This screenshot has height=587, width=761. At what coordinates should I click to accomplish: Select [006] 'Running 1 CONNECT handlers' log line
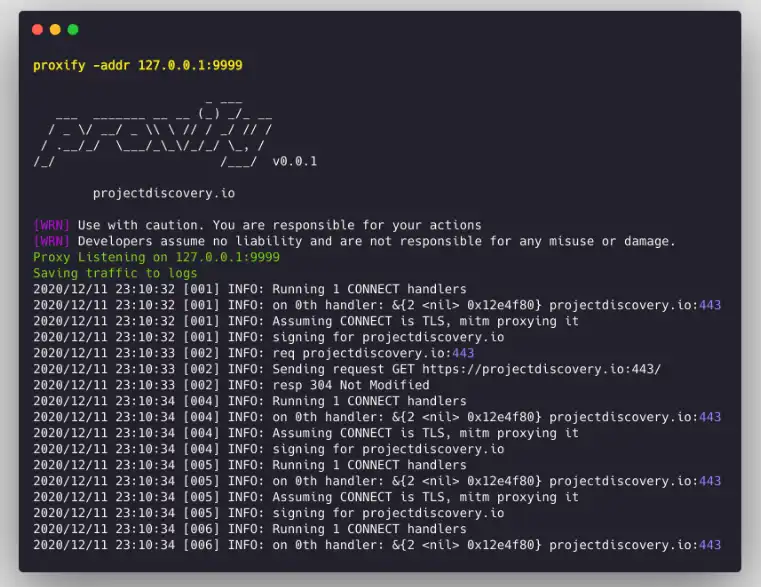tap(250, 529)
